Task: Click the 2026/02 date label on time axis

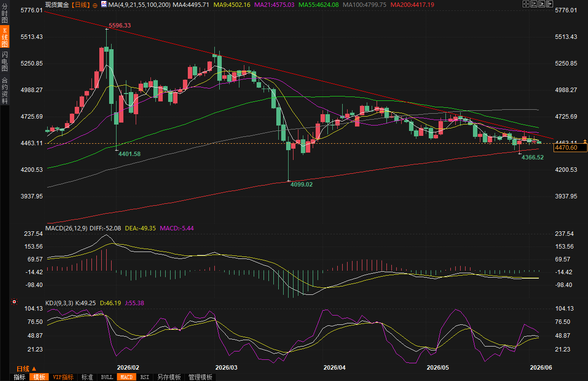Action: (x=128, y=368)
